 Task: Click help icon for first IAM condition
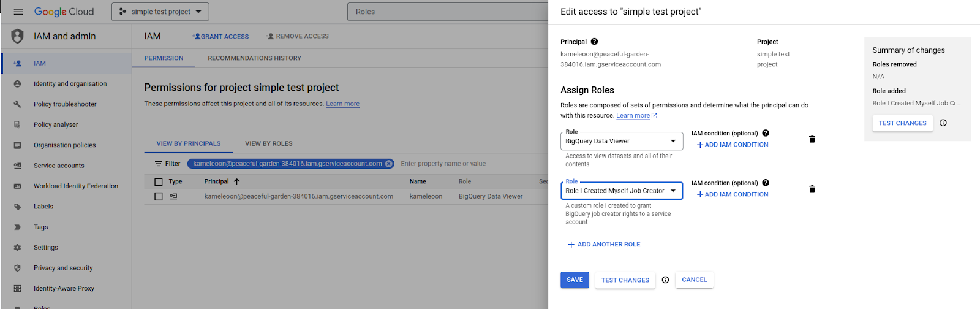tap(766, 133)
